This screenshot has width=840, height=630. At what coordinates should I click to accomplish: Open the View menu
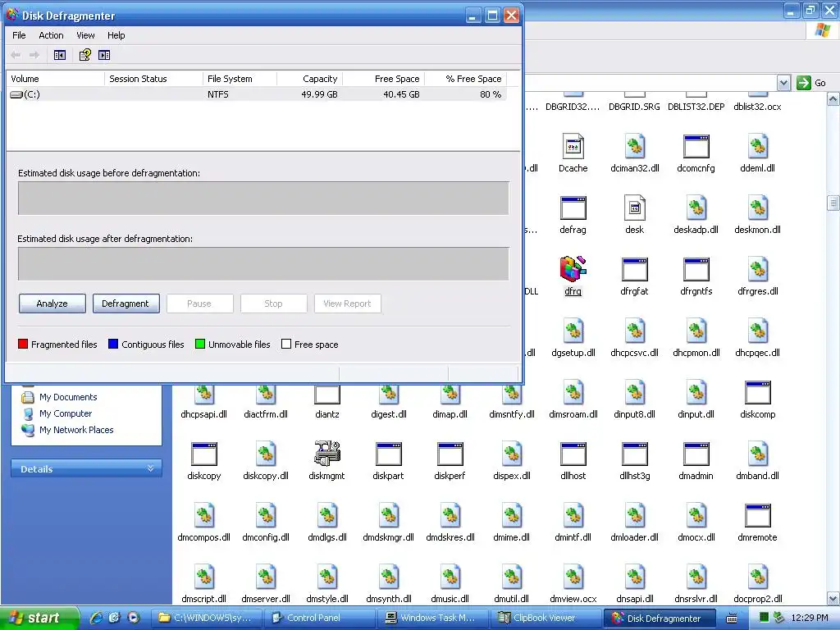(85, 35)
